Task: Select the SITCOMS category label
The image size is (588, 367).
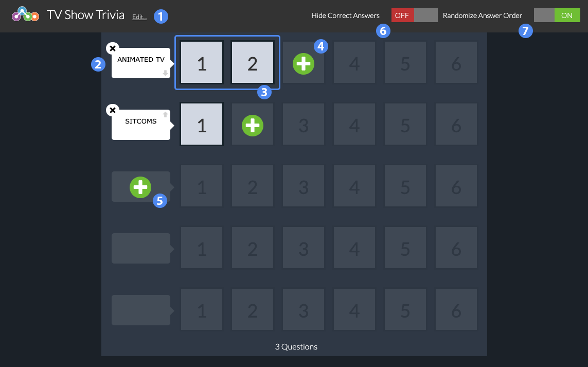Action: (141, 121)
